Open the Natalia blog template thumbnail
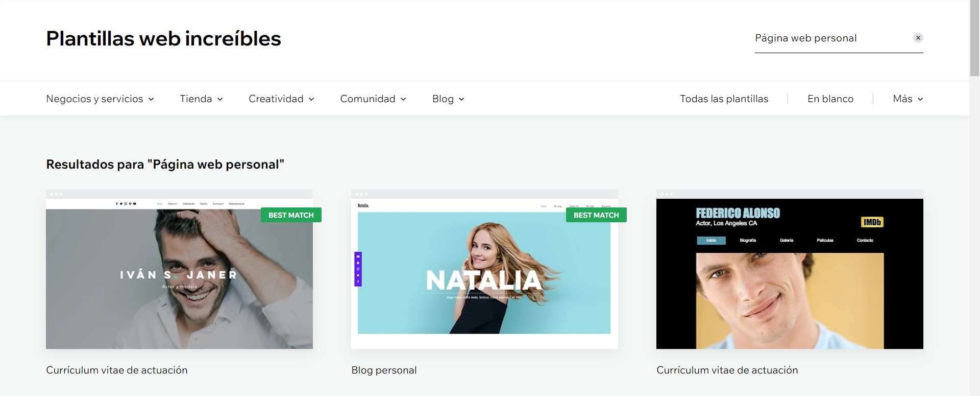This screenshot has width=980, height=396. tap(484, 269)
